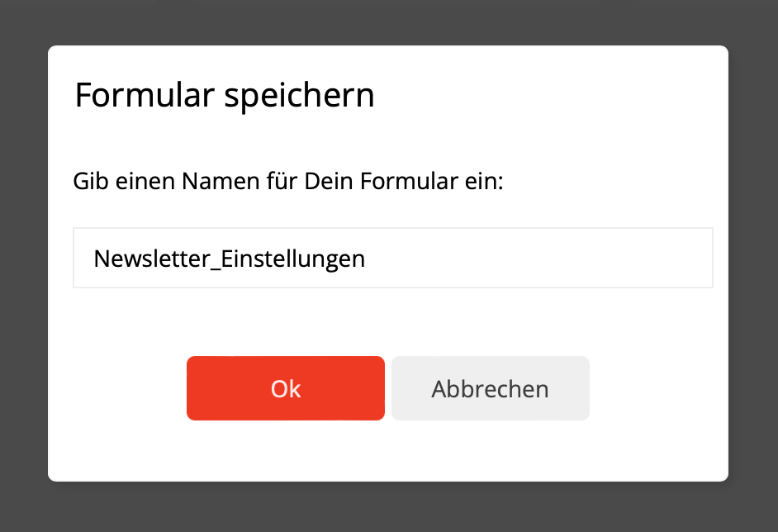778x532 pixels.
Task: Select the gray Abbrechen button
Action: 490,388
